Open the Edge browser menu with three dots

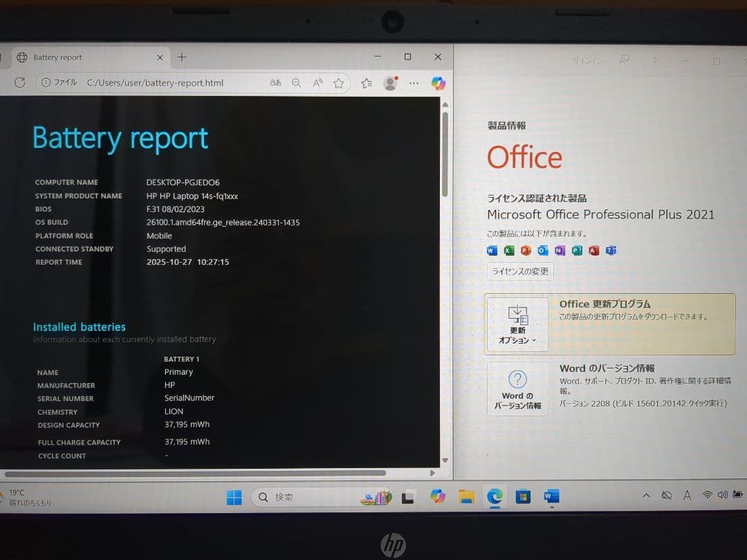(x=414, y=83)
